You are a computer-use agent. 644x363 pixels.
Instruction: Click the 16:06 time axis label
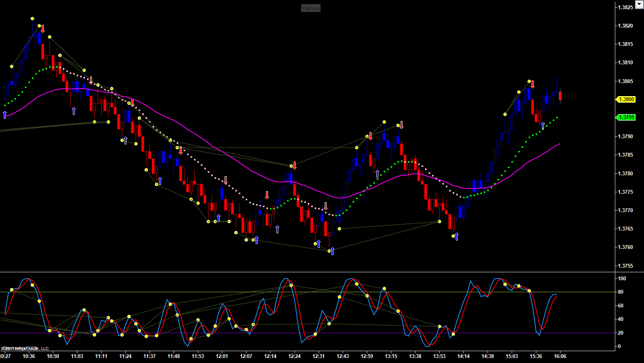point(560,356)
